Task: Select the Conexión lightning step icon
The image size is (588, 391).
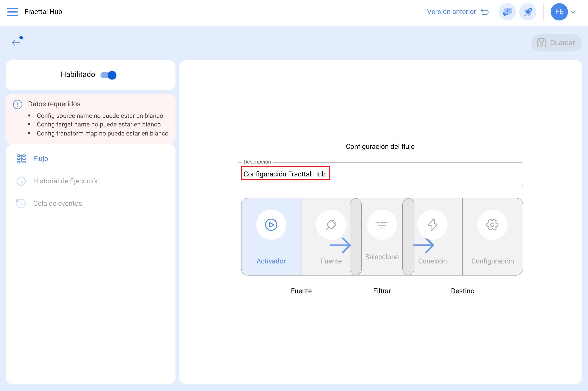Action: (x=432, y=225)
